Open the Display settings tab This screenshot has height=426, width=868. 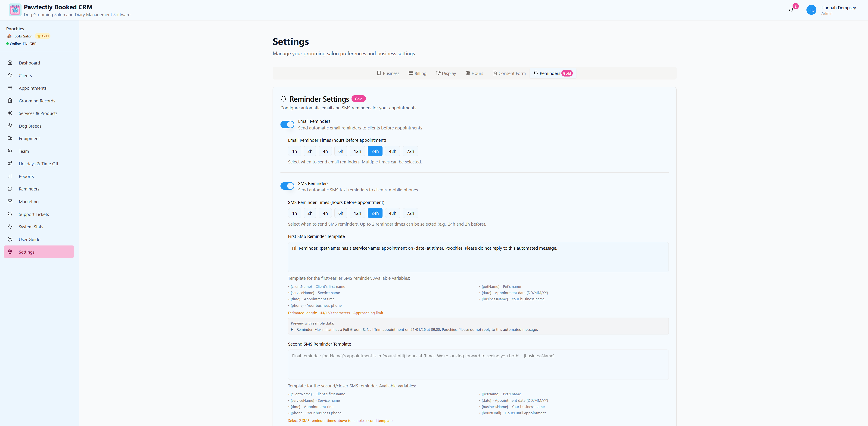[x=446, y=73]
